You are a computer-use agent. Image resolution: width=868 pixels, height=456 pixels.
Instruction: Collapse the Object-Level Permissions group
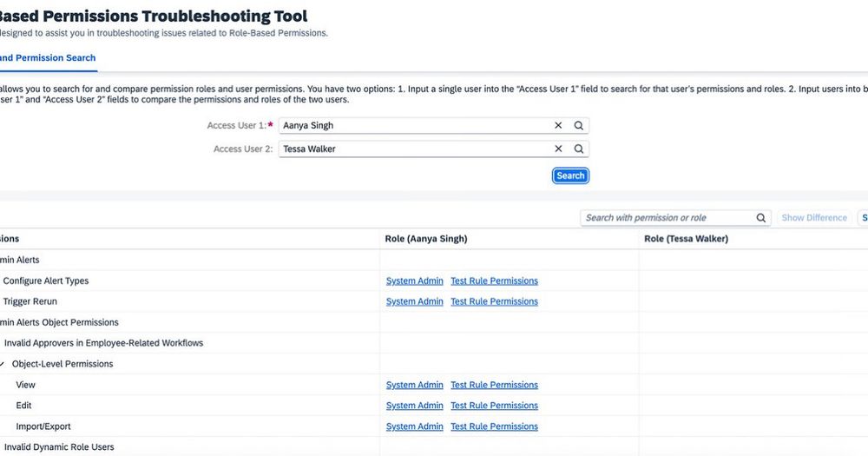(3, 364)
